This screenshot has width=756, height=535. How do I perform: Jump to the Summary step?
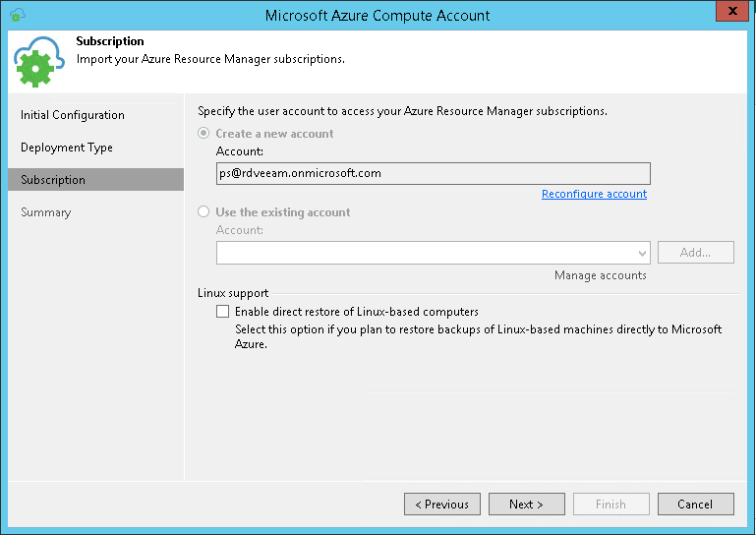coord(45,212)
